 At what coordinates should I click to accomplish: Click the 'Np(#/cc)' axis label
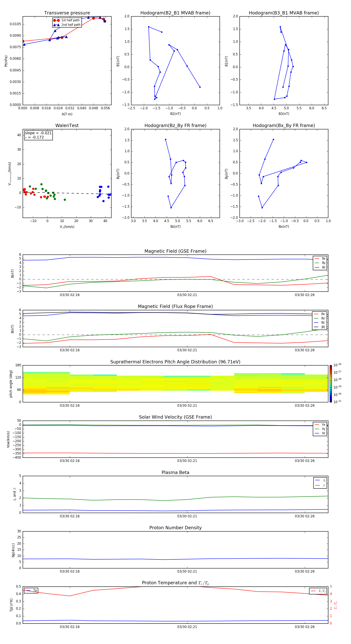pyautogui.click(x=13, y=550)
